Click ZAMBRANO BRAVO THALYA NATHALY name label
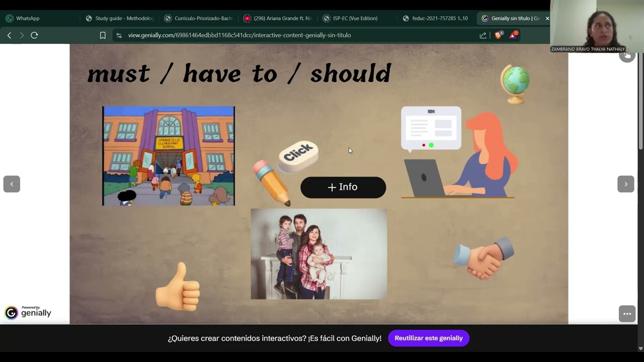This screenshot has height=362, width=644. pos(588,49)
